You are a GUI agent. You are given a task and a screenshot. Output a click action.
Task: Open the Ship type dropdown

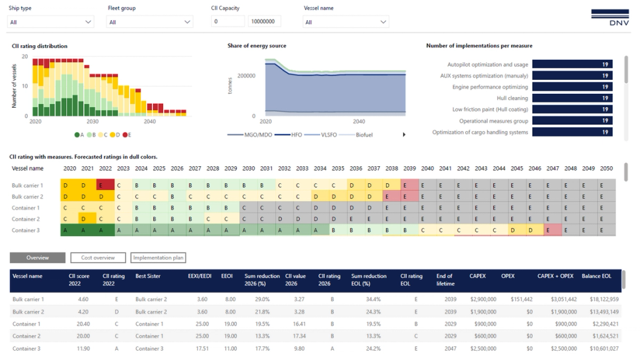pos(50,21)
